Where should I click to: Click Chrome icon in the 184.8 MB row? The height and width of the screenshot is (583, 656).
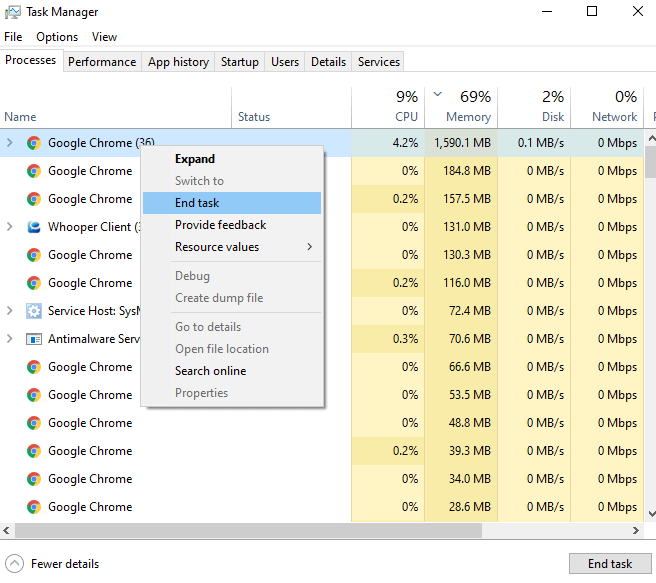[34, 171]
